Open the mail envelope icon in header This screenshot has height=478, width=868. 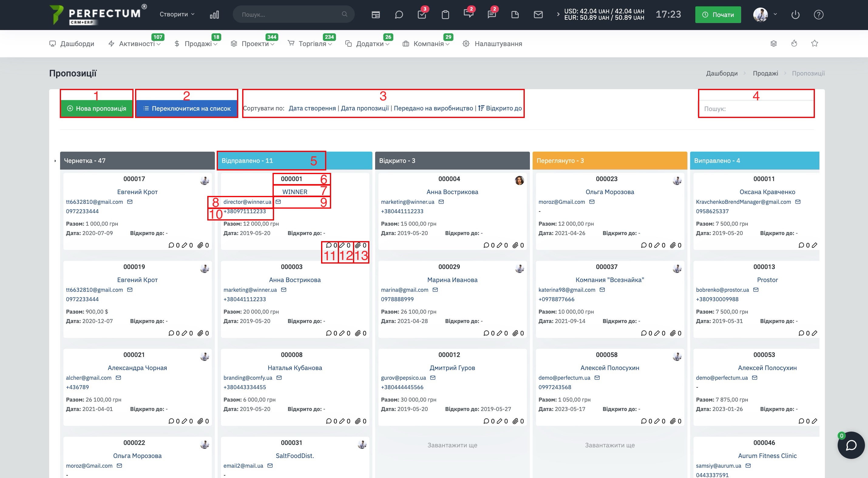click(x=538, y=15)
